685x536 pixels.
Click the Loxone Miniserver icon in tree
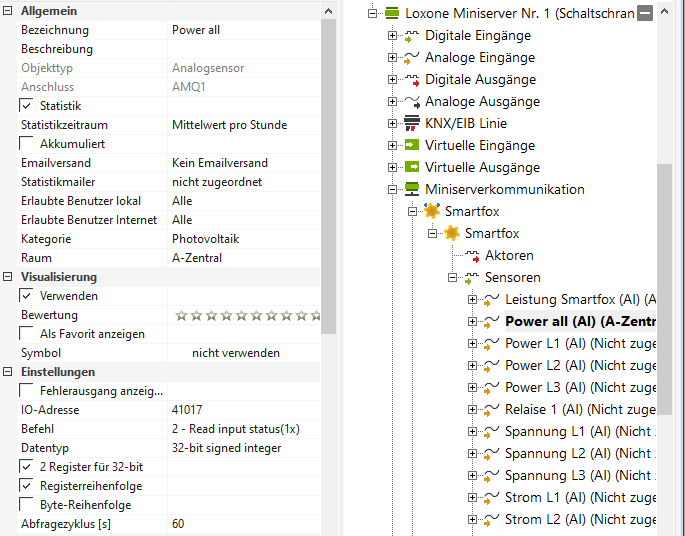point(392,13)
